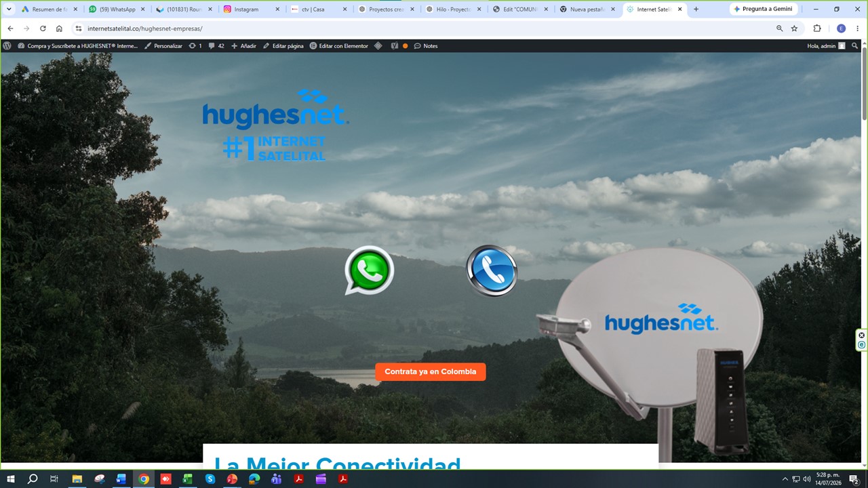
Task: Open the Chrome profile avatar E
Action: [841, 28]
